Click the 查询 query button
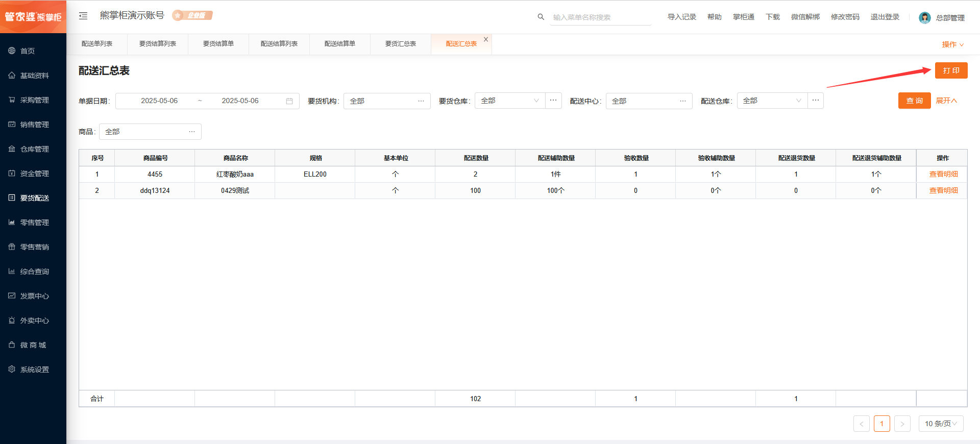The image size is (980, 444). 915,101
